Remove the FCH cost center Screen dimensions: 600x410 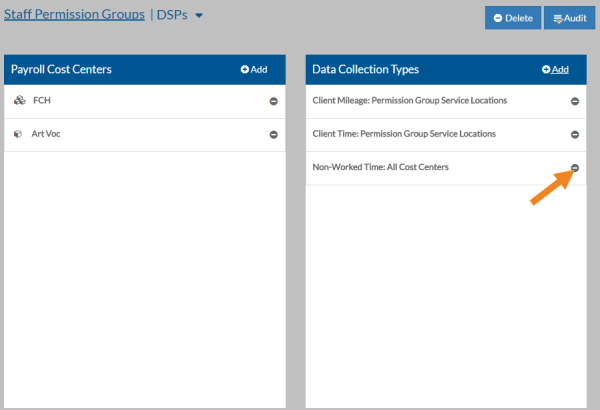point(273,102)
